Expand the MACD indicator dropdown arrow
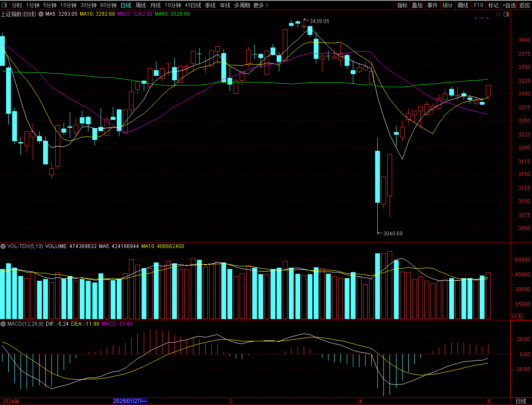The height and width of the screenshot is (405, 532). tap(3, 324)
